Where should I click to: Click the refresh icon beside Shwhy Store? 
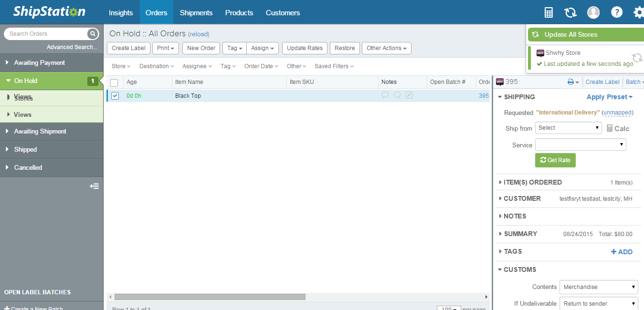(x=637, y=58)
